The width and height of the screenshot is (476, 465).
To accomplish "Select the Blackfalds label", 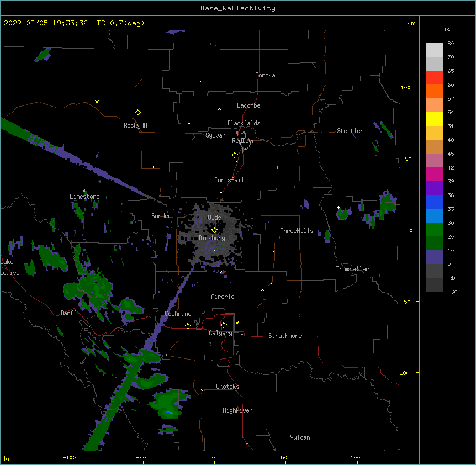I will pyautogui.click(x=244, y=123).
